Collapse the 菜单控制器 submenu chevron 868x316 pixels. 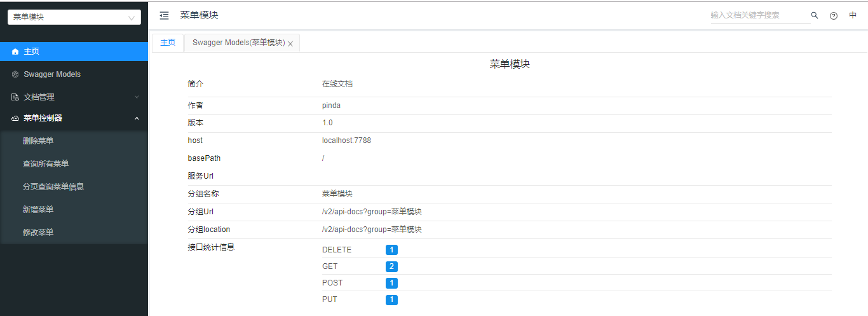tap(136, 118)
